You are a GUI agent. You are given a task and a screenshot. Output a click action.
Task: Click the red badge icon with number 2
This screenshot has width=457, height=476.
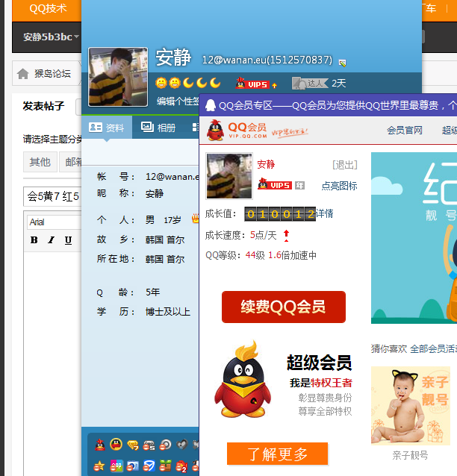[181, 466]
